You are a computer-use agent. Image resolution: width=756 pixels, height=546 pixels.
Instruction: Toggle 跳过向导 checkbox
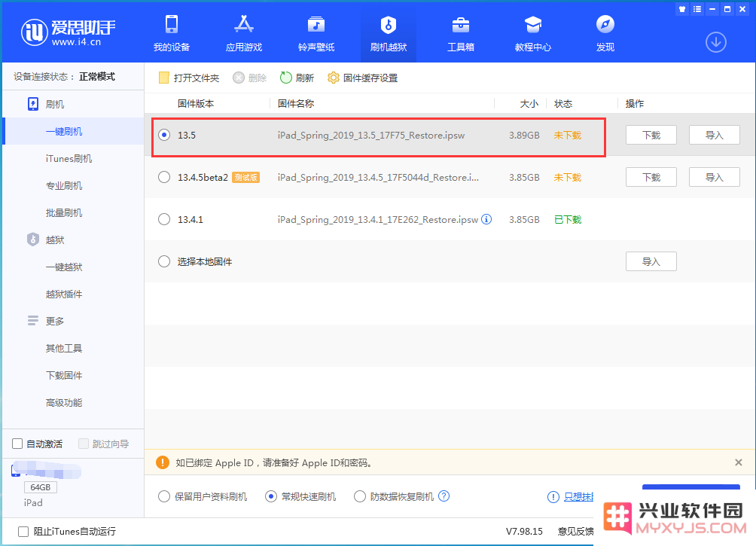point(84,444)
